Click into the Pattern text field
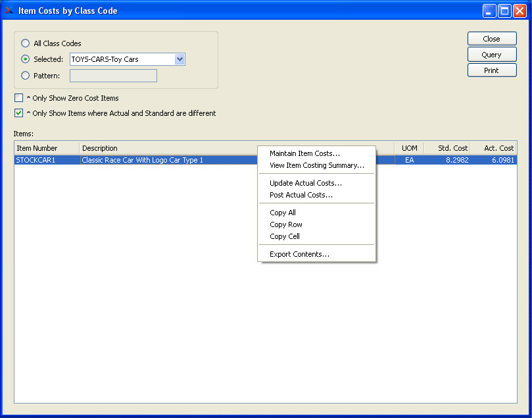The height and width of the screenshot is (418, 532). [x=113, y=76]
